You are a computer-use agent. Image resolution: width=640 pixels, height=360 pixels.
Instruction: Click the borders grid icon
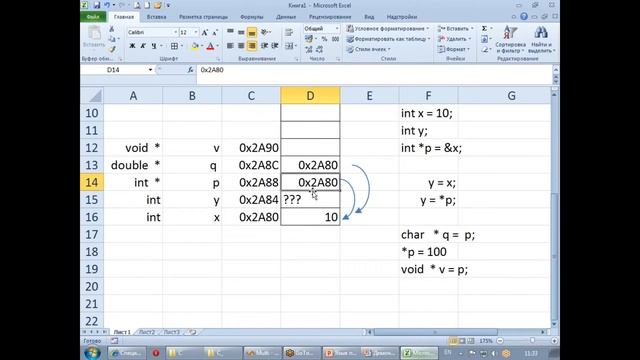tap(174, 46)
